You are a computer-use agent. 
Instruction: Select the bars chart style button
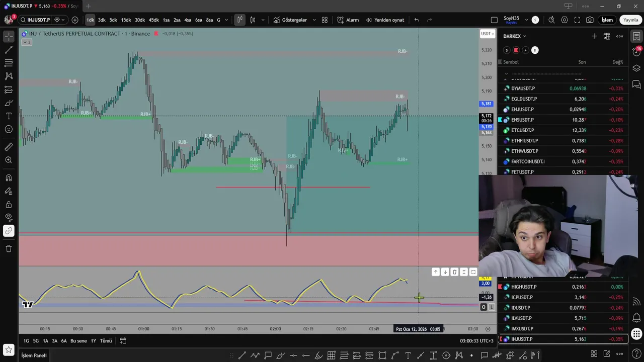239,20
